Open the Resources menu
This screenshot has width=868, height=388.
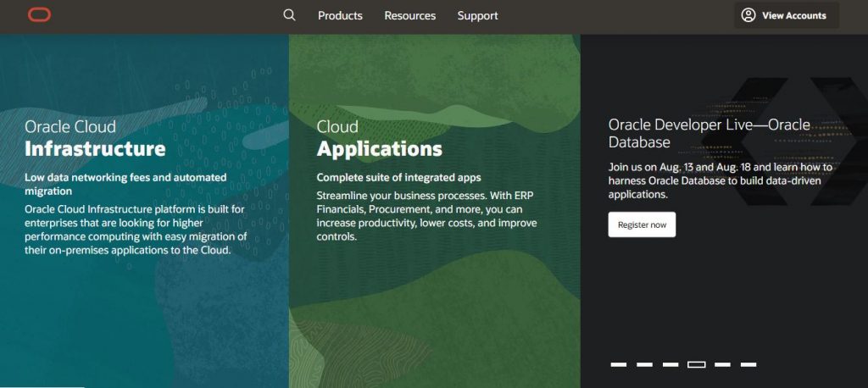pyautogui.click(x=409, y=15)
